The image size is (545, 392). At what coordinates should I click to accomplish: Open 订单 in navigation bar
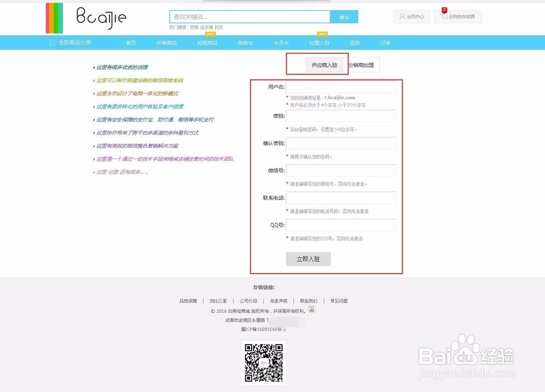[385, 43]
